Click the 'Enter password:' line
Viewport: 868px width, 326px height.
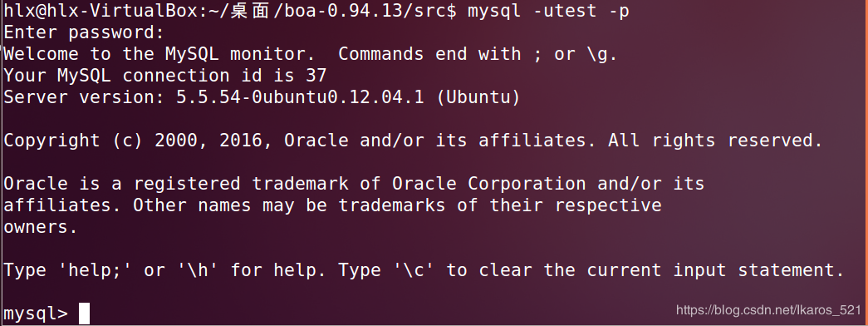(84, 32)
